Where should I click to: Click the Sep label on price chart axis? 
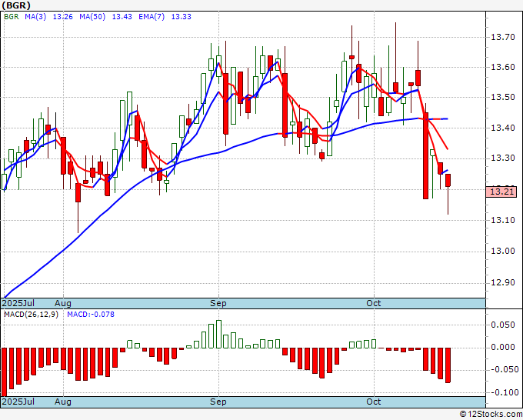(218, 303)
